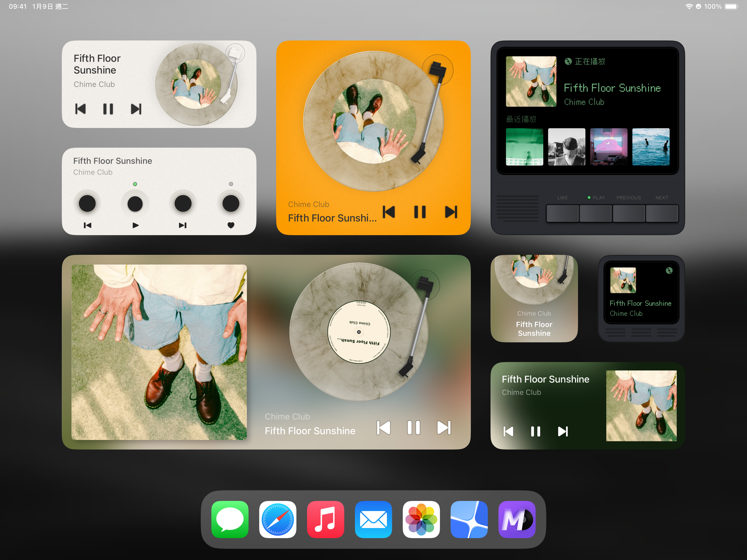This screenshot has width=747, height=560.
Task: Pause playback in the large widget
Action: point(414,428)
